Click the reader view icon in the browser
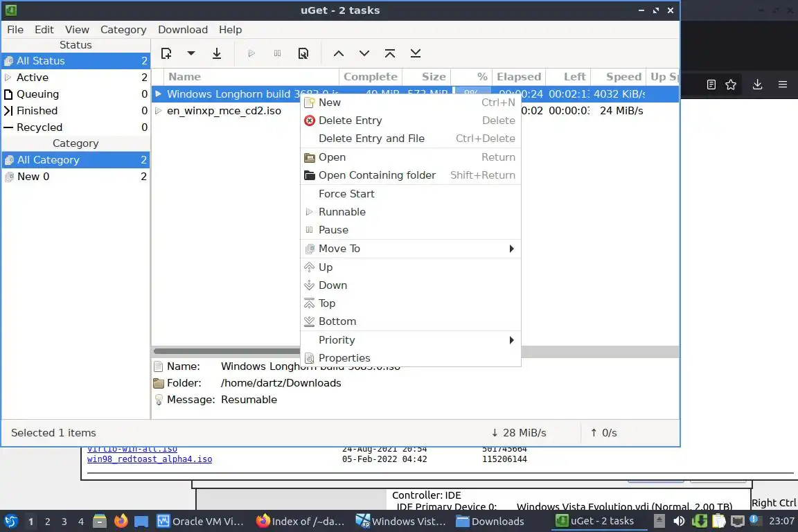This screenshot has width=798, height=532. pyautogui.click(x=711, y=85)
